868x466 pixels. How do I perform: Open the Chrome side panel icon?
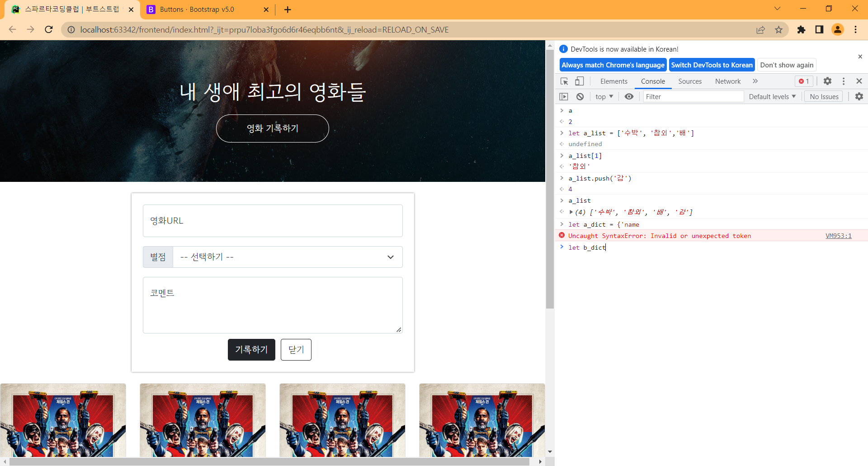819,29
